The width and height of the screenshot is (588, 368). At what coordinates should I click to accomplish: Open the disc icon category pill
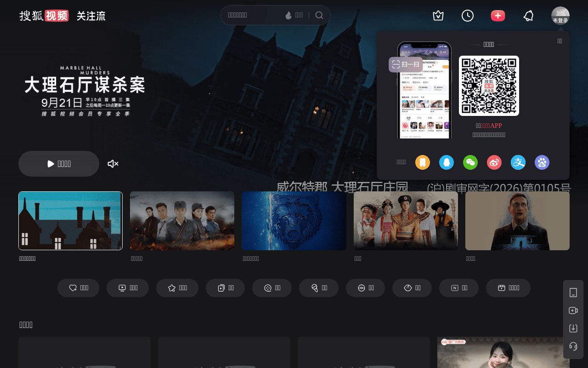(365, 288)
